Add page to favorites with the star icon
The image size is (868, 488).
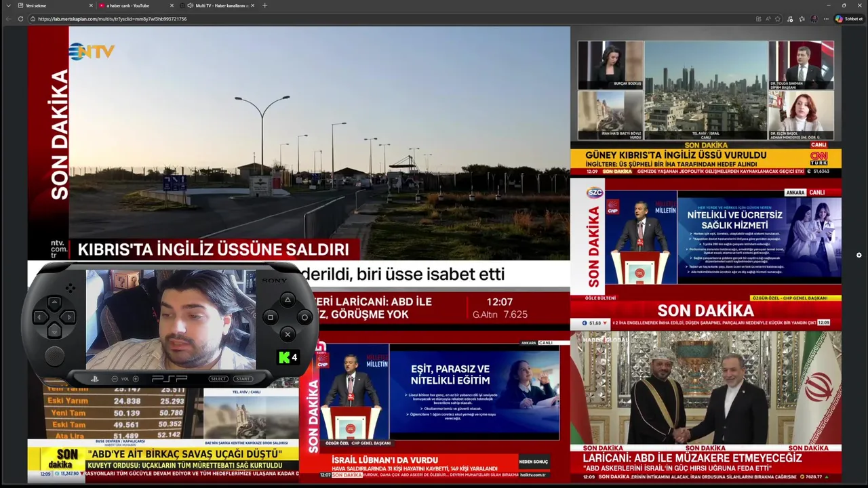pos(778,19)
